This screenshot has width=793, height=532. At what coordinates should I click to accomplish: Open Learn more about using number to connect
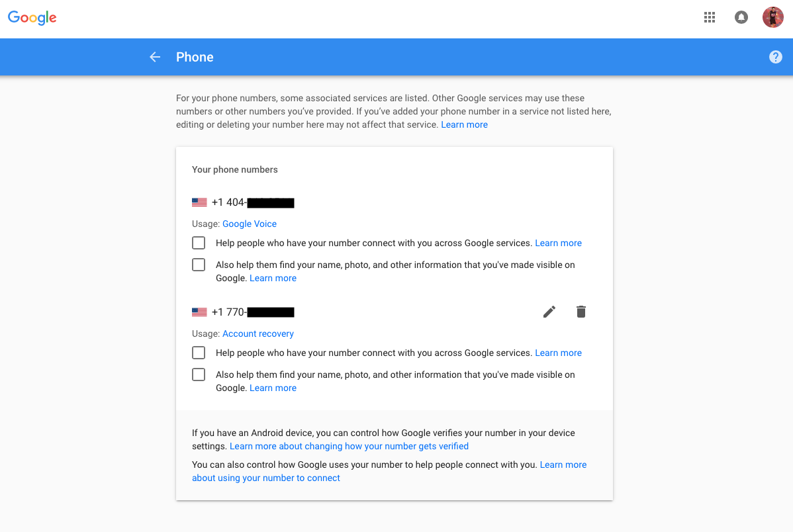click(x=266, y=478)
